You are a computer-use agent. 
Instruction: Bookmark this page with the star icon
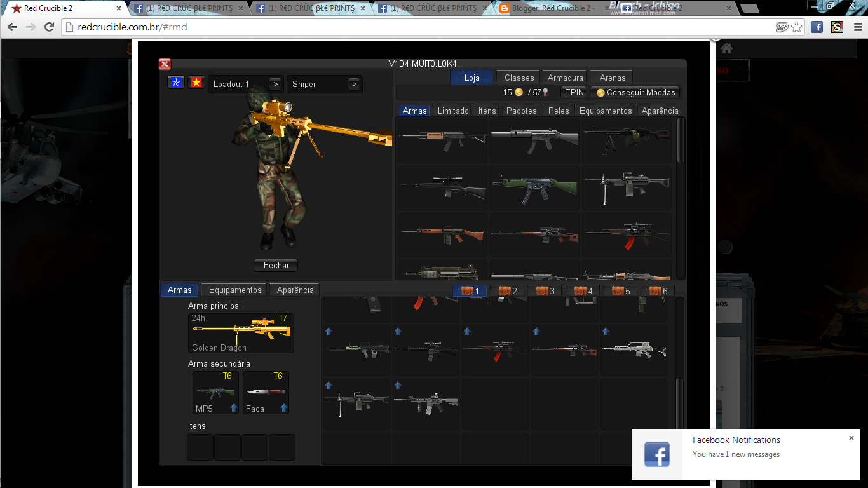(x=797, y=27)
